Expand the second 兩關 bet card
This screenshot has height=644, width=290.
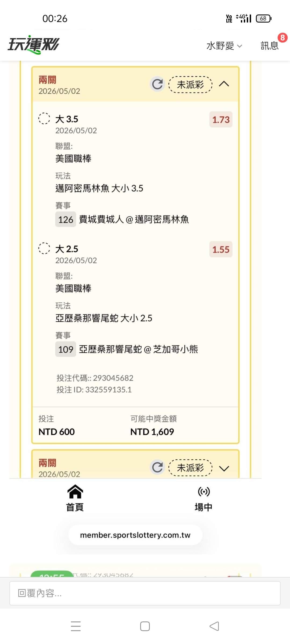(224, 469)
